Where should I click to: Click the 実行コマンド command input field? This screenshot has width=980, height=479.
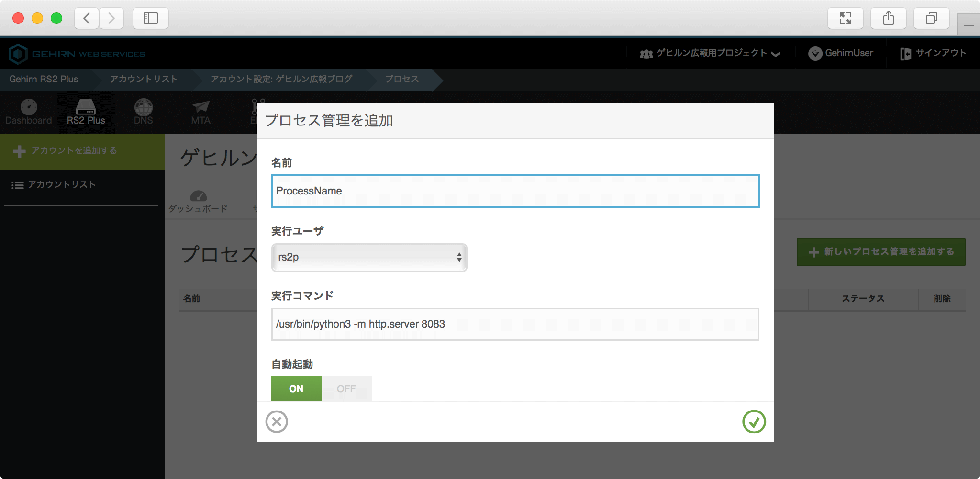click(x=515, y=324)
